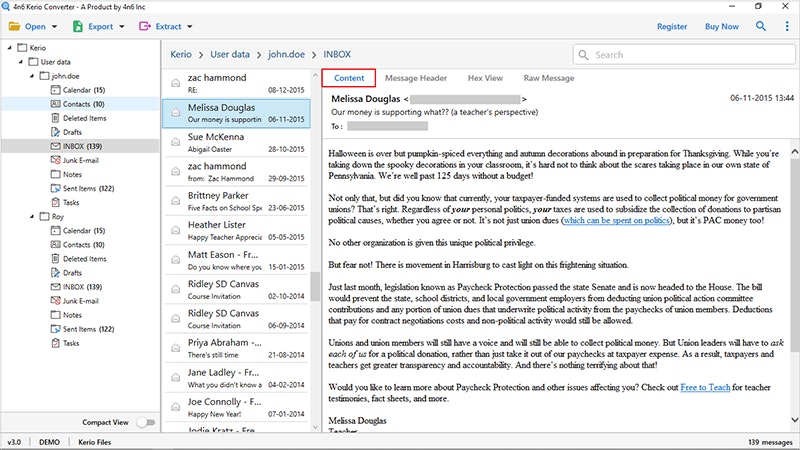Click the search magnifier inside the Search box
The height and width of the screenshot is (450, 800).
[x=583, y=55]
